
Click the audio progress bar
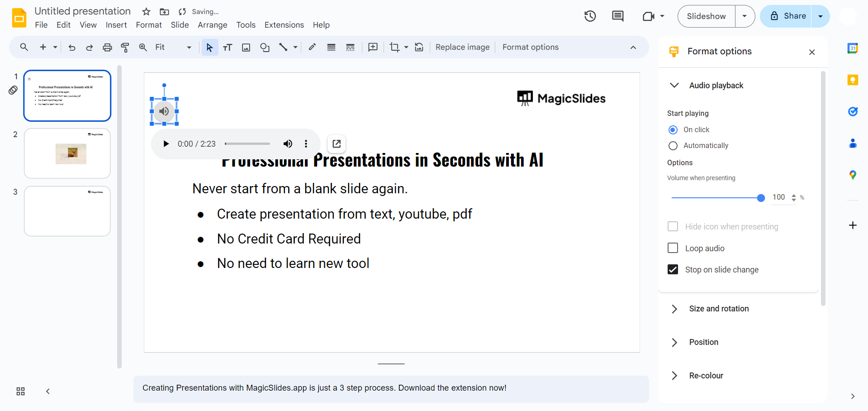click(x=247, y=144)
